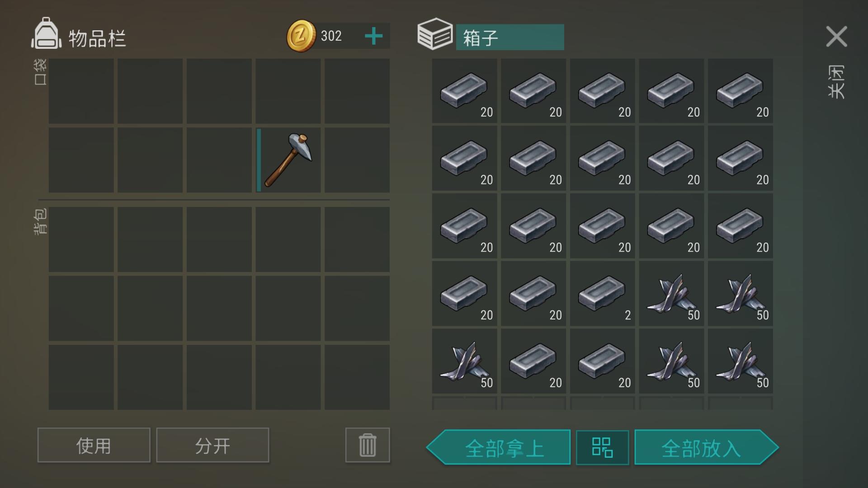The height and width of the screenshot is (488, 868).
Task: Click the 使用 button
Action: (x=94, y=445)
